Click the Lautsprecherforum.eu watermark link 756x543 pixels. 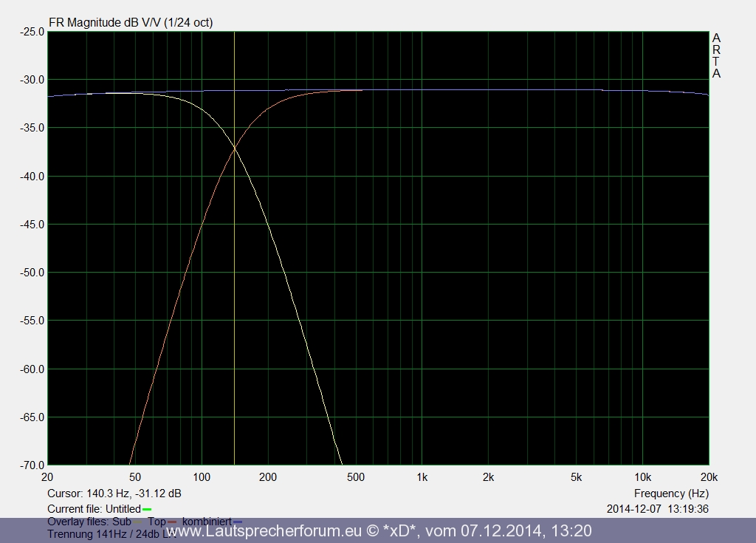[378, 531]
